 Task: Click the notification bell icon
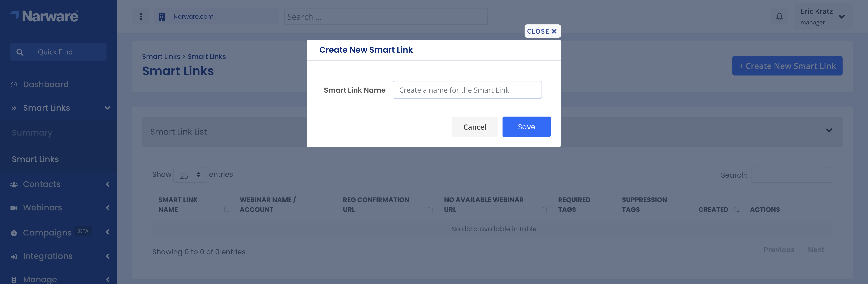779,16
